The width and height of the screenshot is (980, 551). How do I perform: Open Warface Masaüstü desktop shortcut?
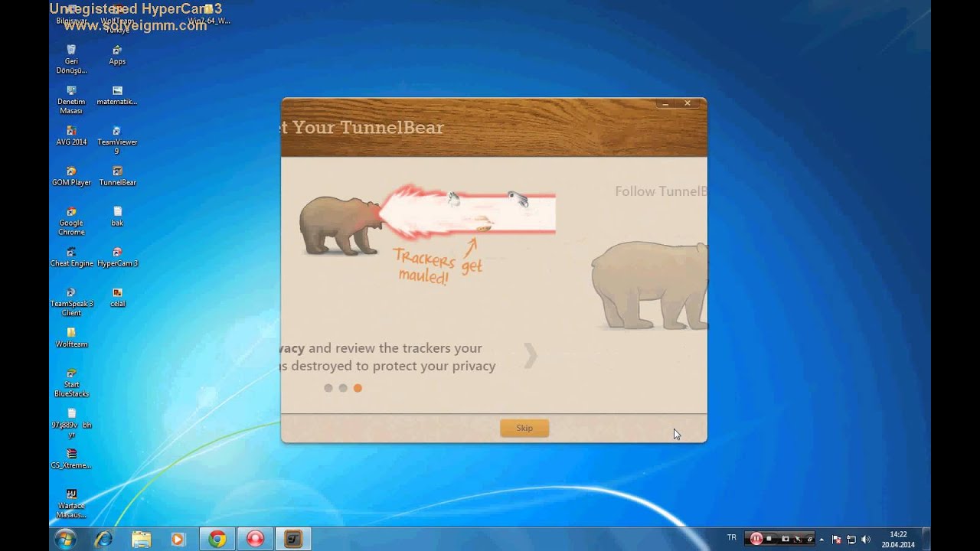71,504
